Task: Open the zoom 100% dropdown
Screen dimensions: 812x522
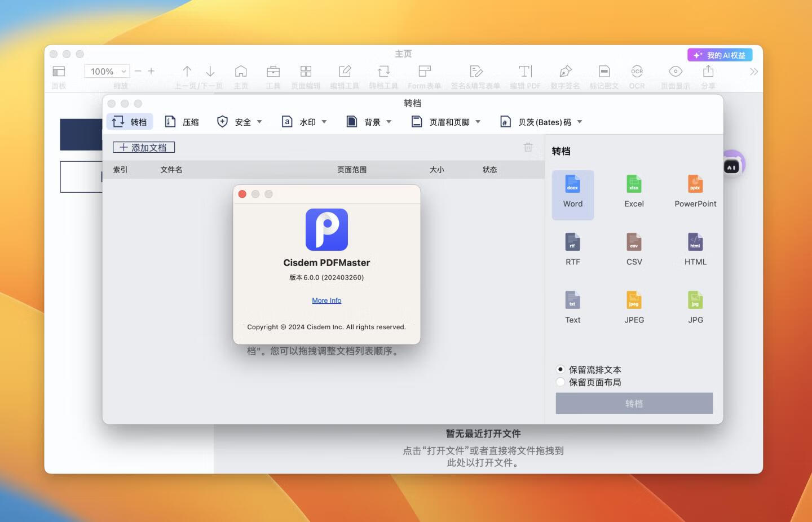Action: click(107, 72)
